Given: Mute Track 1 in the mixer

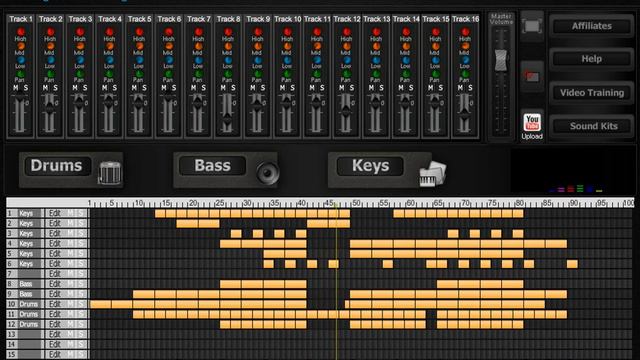Looking at the screenshot, I should [x=16, y=88].
